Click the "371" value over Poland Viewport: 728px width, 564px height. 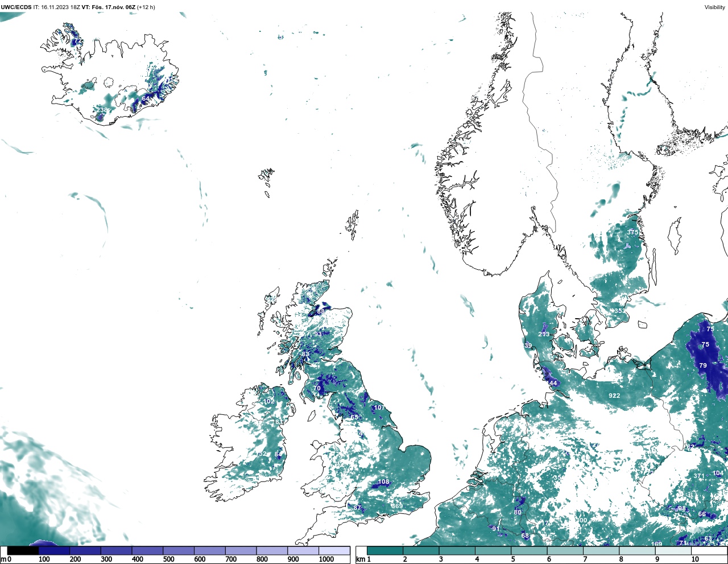click(699, 476)
